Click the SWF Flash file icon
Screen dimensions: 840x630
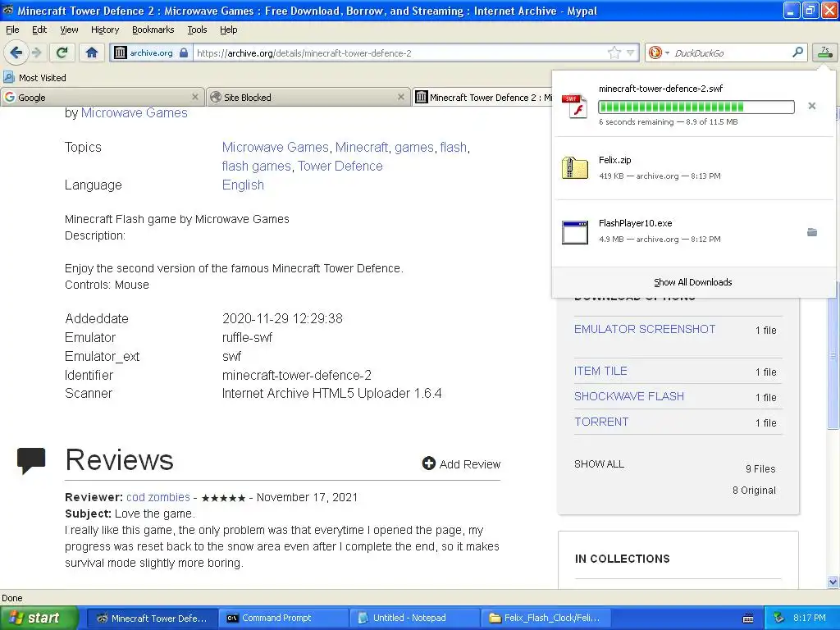pyautogui.click(x=575, y=106)
